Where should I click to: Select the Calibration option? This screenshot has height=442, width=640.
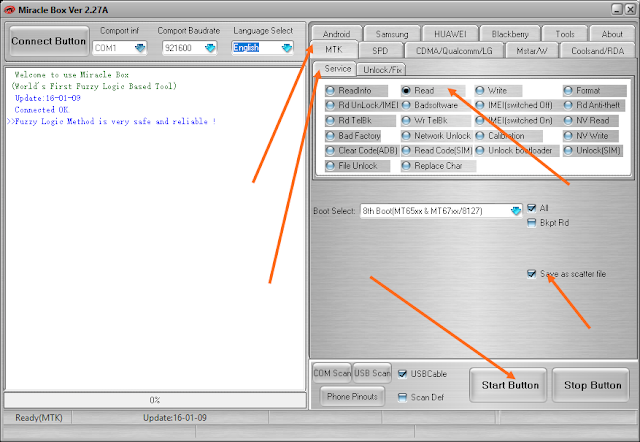509,135
